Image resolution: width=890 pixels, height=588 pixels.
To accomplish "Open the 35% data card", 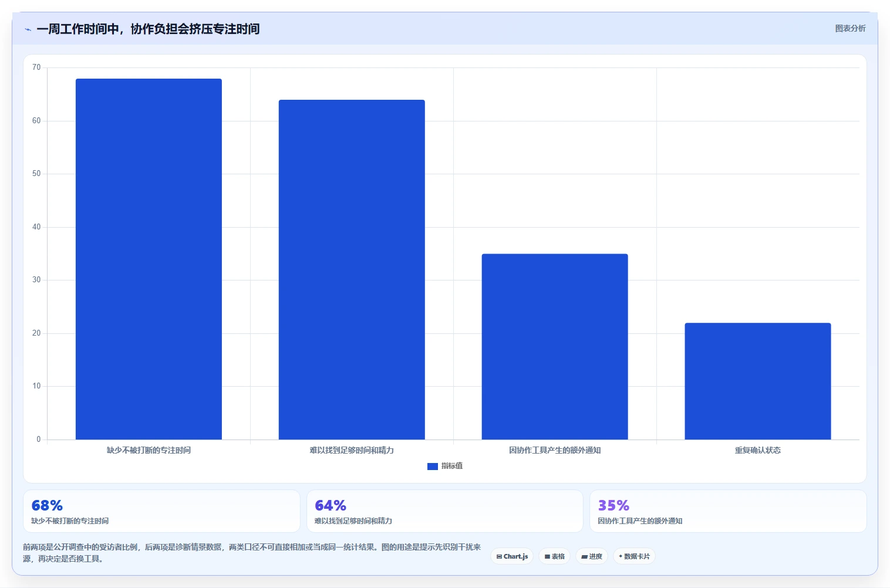I will [728, 511].
